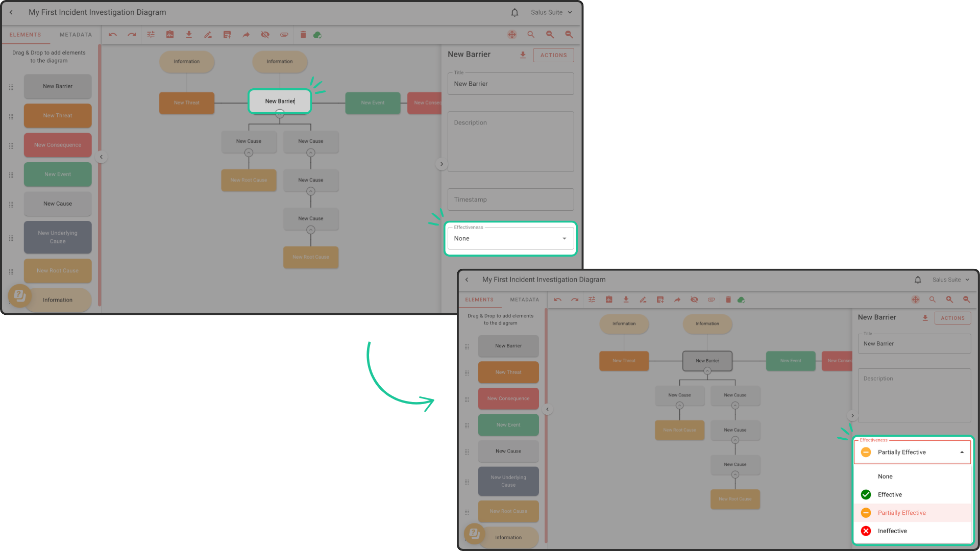Image resolution: width=980 pixels, height=551 pixels.
Task: Click Timestamp input field
Action: click(510, 199)
